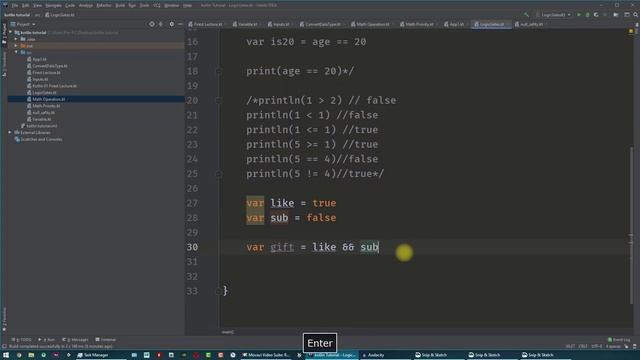Expand the .idea folder in project tree
Image resolution: width=640 pixels, height=360 pixels.
(x=16, y=39)
